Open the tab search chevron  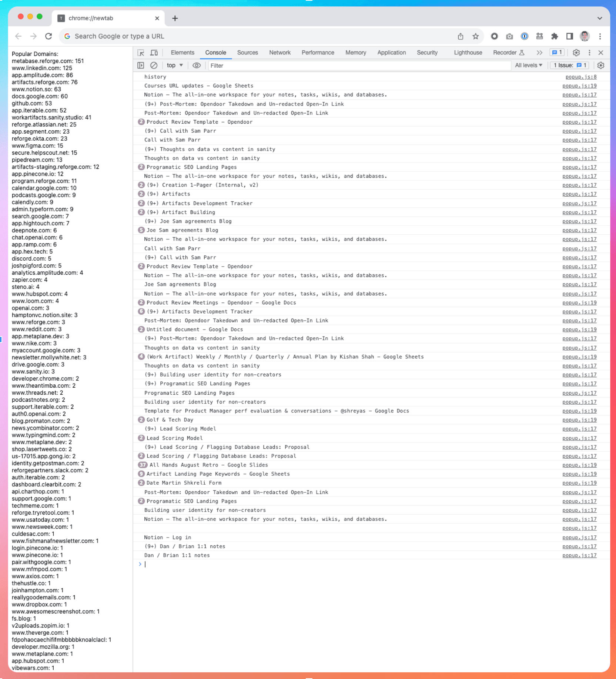tap(600, 18)
